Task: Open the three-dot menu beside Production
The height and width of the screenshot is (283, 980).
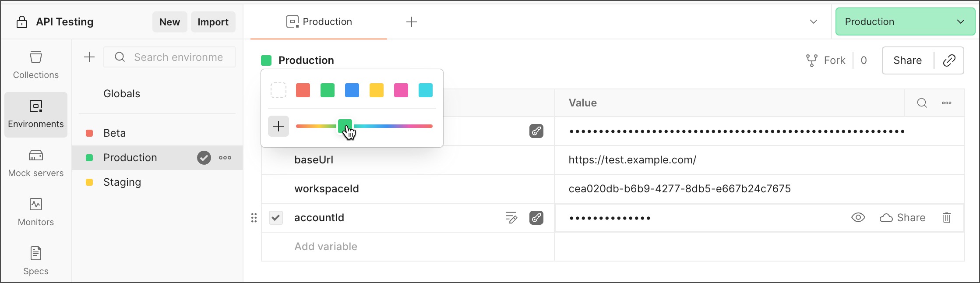Action: click(225, 158)
